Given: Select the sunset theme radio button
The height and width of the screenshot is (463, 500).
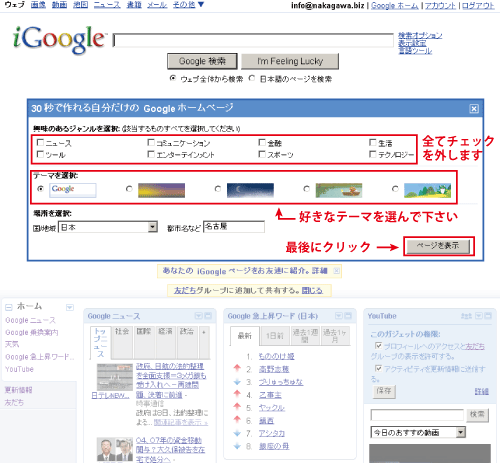Looking at the screenshot, I should [129, 189].
